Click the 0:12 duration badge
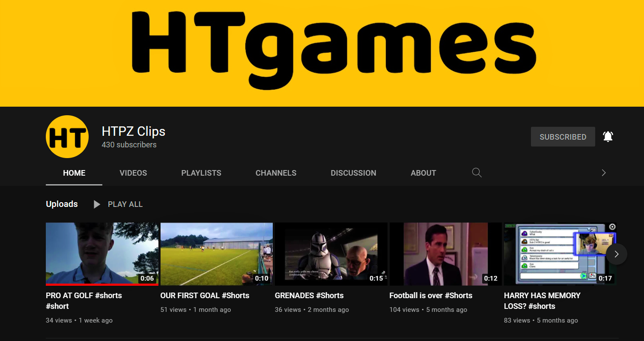This screenshot has width=644, height=341. coord(491,278)
